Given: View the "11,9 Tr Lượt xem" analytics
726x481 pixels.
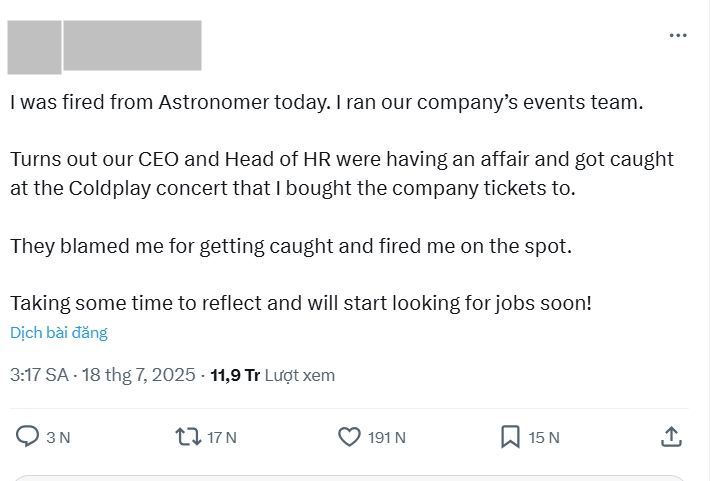Looking at the screenshot, I should tap(272, 375).
